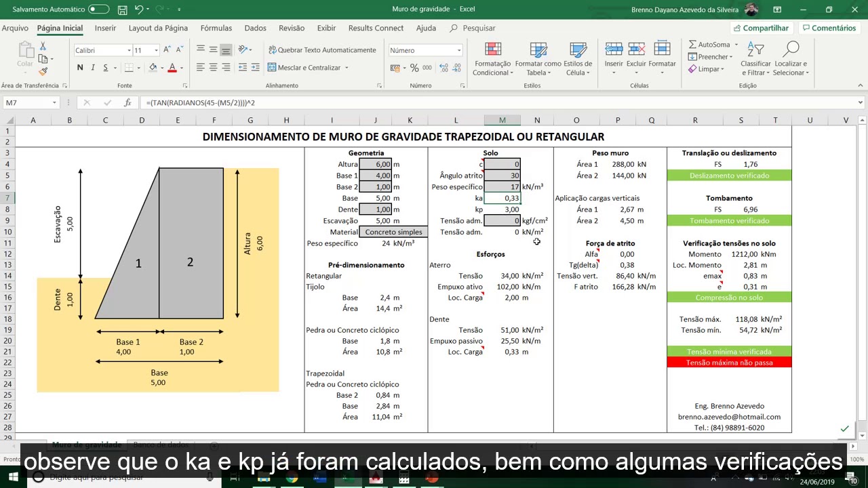868x488 pixels.
Task: Open the Calibri font name dropdown
Action: tap(129, 50)
